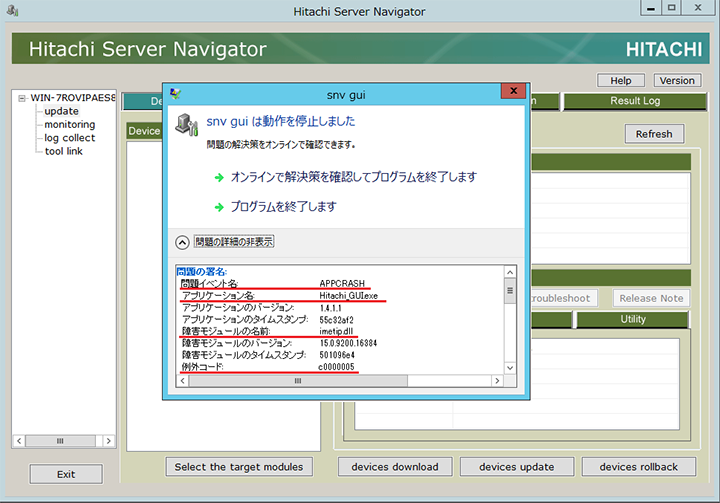The width and height of the screenshot is (720, 503).
Task: Choose プログラムを終了します option
Action: (283, 207)
